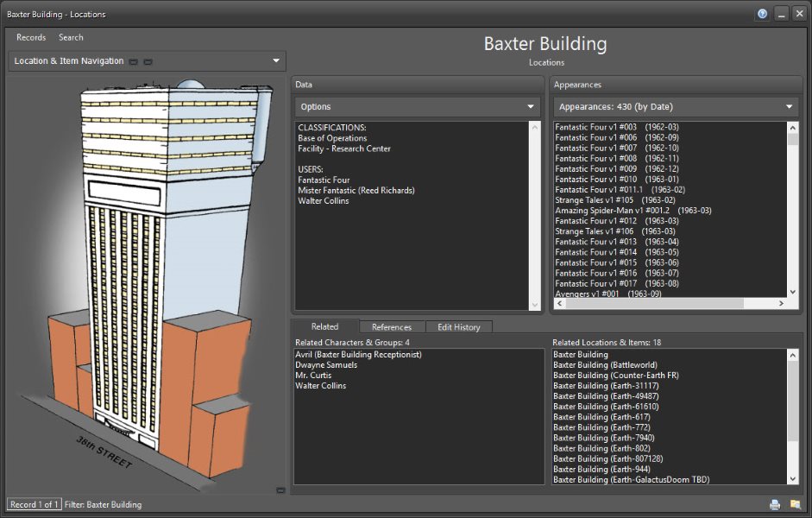
Task: Click the folder search icon in status bar
Action: pyautogui.click(x=795, y=504)
